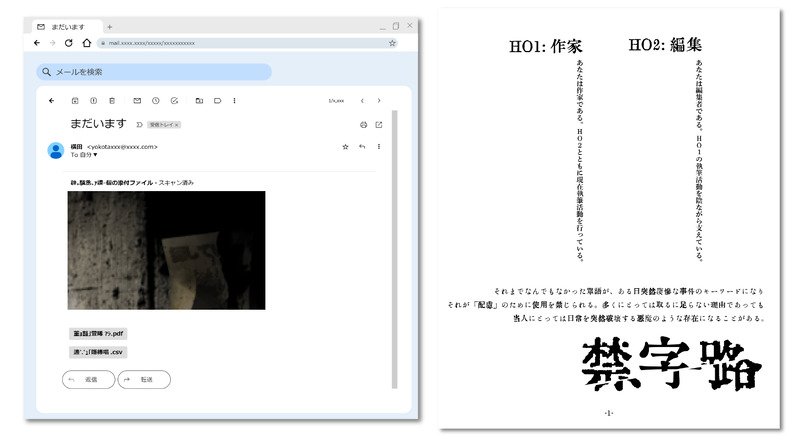Open the .pdf attachment chip
Image resolution: width=800 pixels, height=447 pixels.
tap(98, 334)
